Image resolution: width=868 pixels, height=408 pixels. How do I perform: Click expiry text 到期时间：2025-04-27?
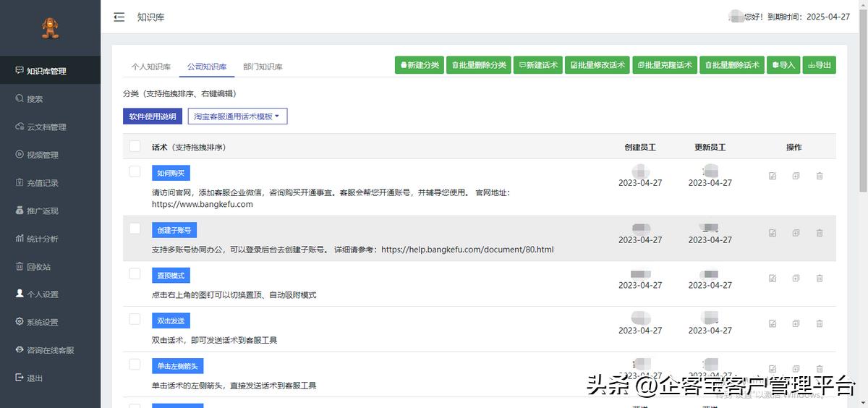[x=807, y=17]
